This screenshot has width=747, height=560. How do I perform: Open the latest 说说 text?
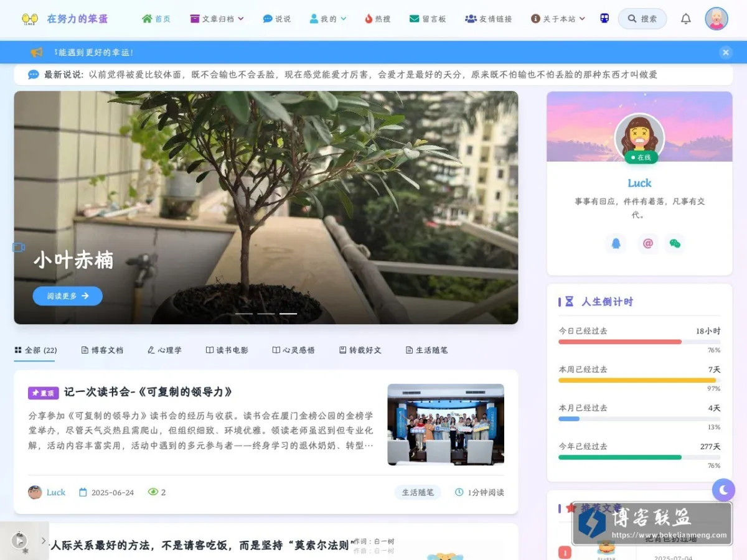(373, 75)
